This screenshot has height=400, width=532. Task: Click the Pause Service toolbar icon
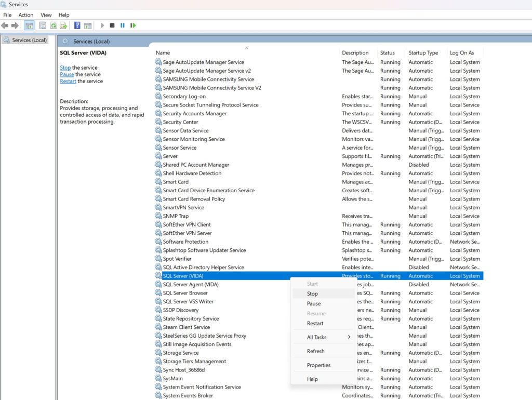click(x=123, y=25)
